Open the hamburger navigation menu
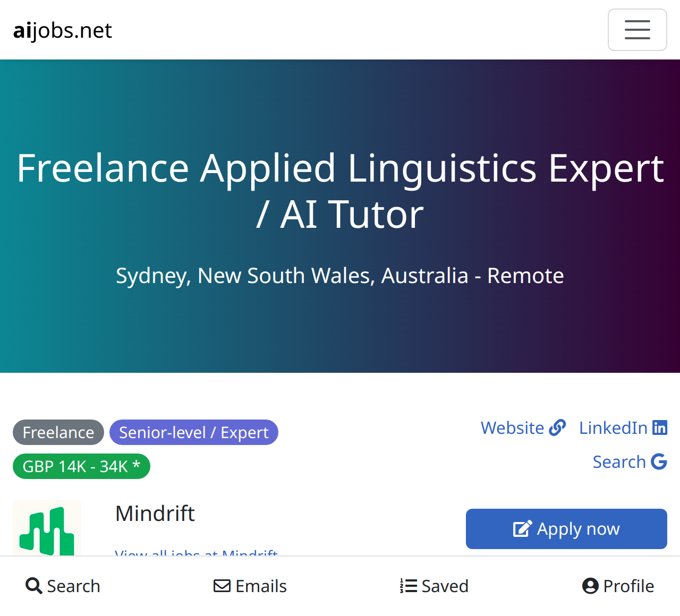Screen dimensions: 680x616 [x=637, y=30]
